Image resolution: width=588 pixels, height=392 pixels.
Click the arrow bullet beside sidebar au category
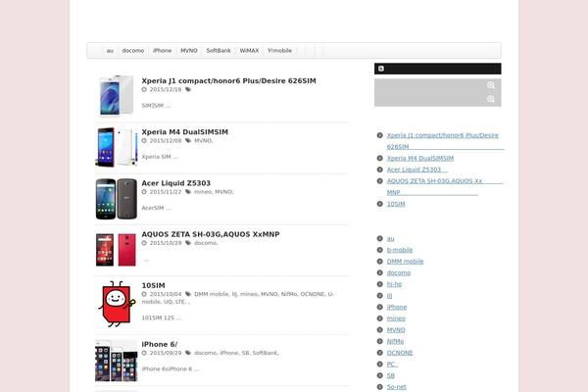tap(379, 238)
